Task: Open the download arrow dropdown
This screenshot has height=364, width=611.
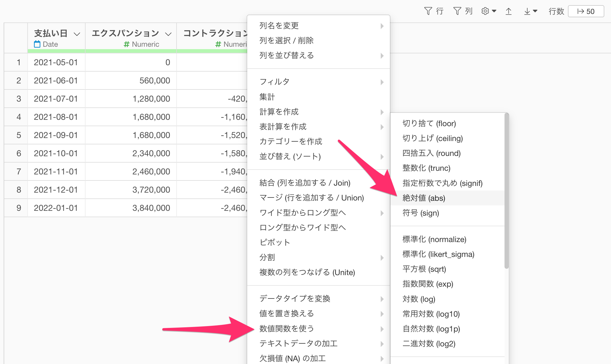Action: coord(531,11)
